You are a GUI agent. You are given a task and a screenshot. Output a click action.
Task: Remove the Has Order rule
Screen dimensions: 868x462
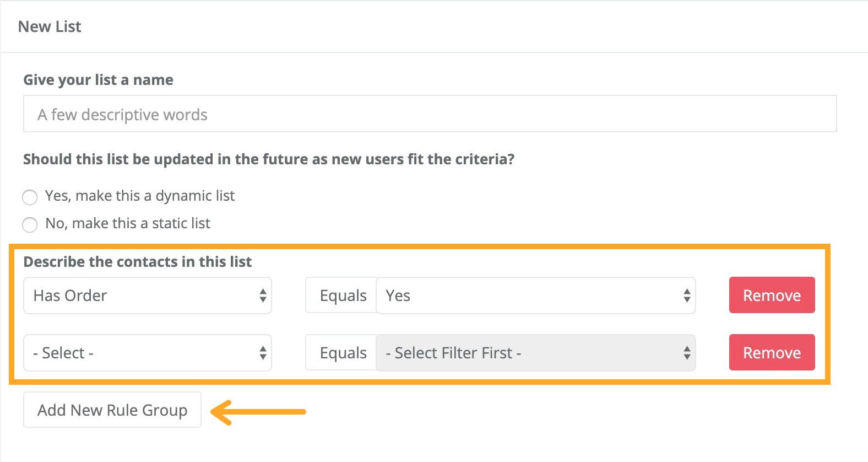coord(772,296)
